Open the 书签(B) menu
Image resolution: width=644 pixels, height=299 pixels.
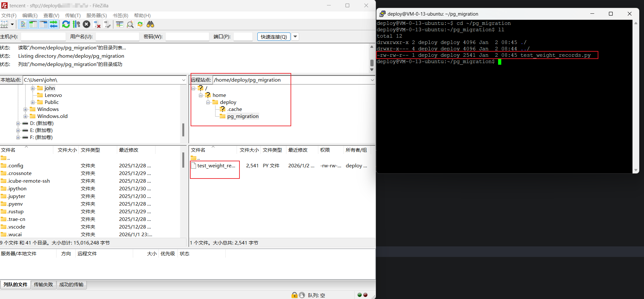(120, 15)
